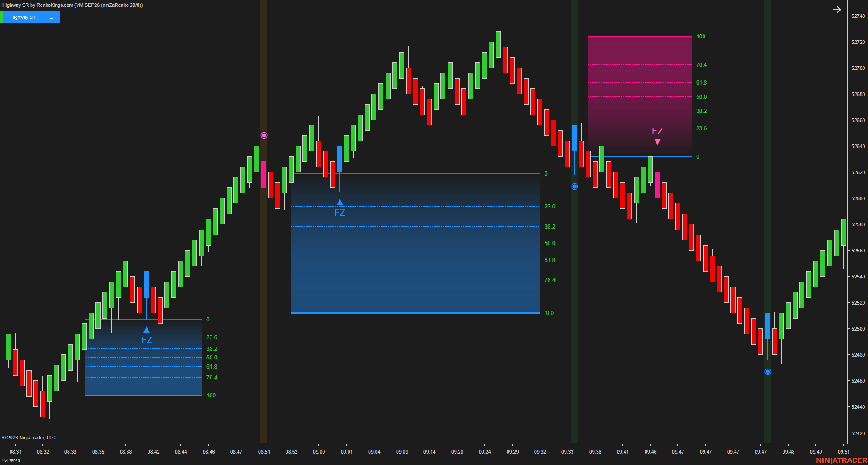This screenshot has height=465, width=868.
Task: Click the 76.4 label of the small blue zone
Action: click(212, 378)
